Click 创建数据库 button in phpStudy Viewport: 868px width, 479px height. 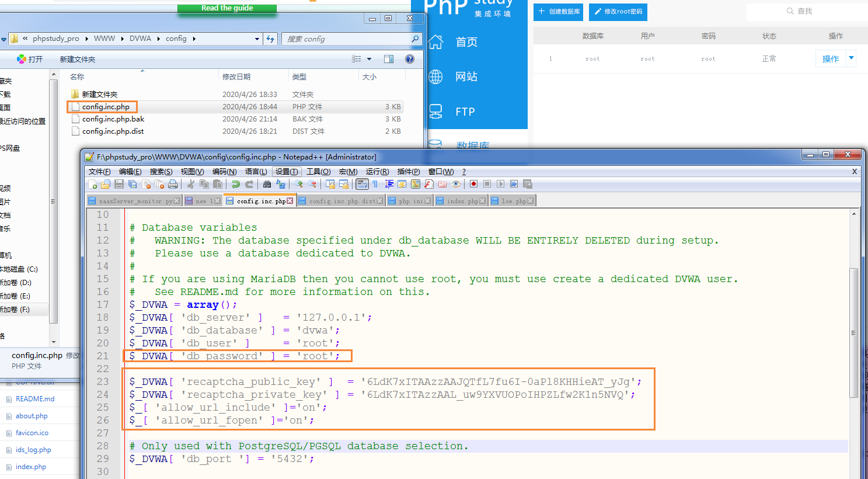[559, 12]
